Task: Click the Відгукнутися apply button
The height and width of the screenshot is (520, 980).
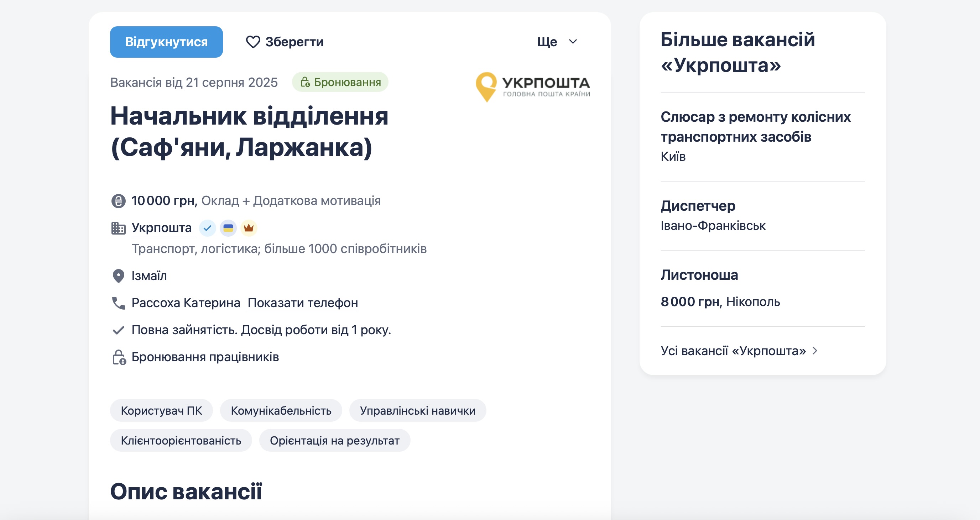Action: (x=166, y=42)
